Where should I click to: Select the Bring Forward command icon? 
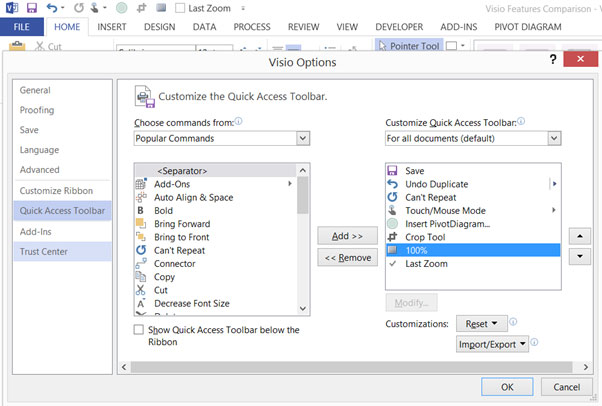141,224
